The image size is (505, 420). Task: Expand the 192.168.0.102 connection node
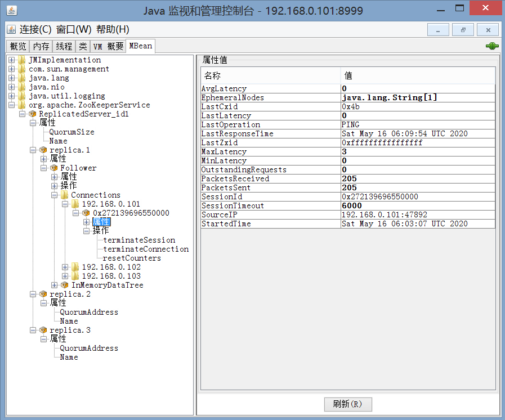pyautogui.click(x=65, y=267)
